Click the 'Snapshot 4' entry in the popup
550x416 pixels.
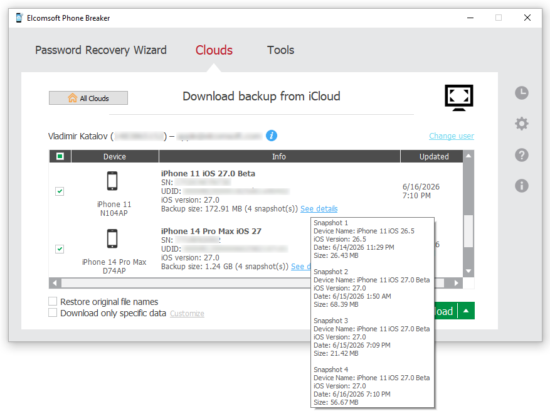(x=331, y=370)
